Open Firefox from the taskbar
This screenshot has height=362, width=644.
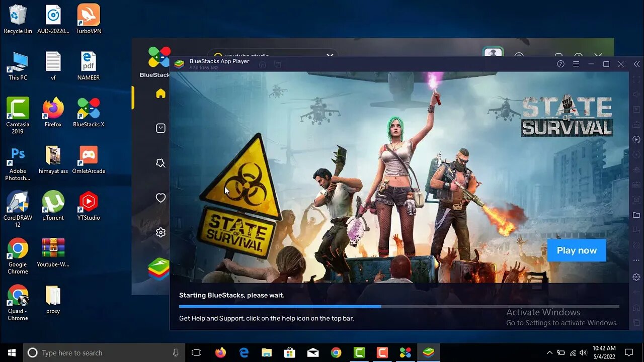[x=220, y=353]
